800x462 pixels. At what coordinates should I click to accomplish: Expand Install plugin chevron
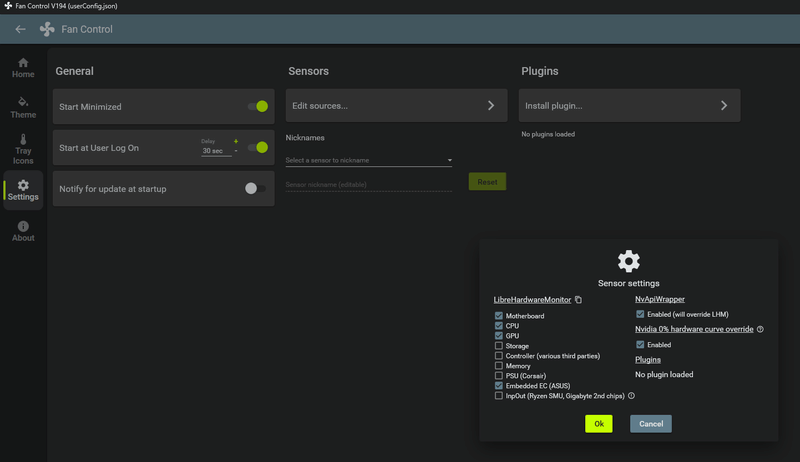coord(724,105)
